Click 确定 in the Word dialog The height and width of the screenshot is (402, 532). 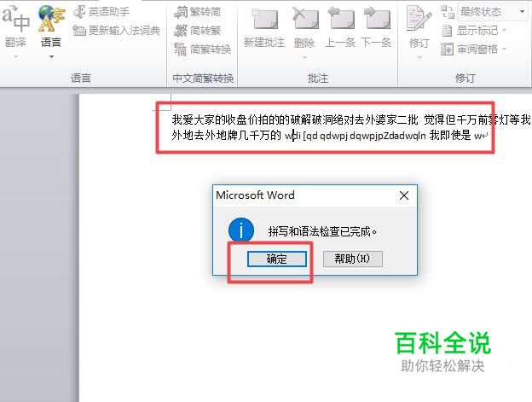(277, 259)
